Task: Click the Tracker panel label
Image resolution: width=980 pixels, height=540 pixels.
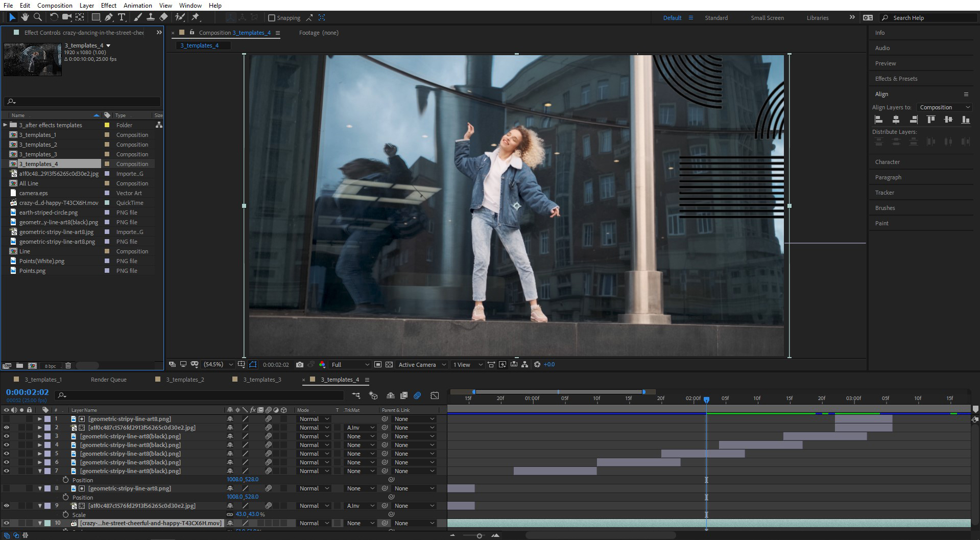Action: (885, 193)
